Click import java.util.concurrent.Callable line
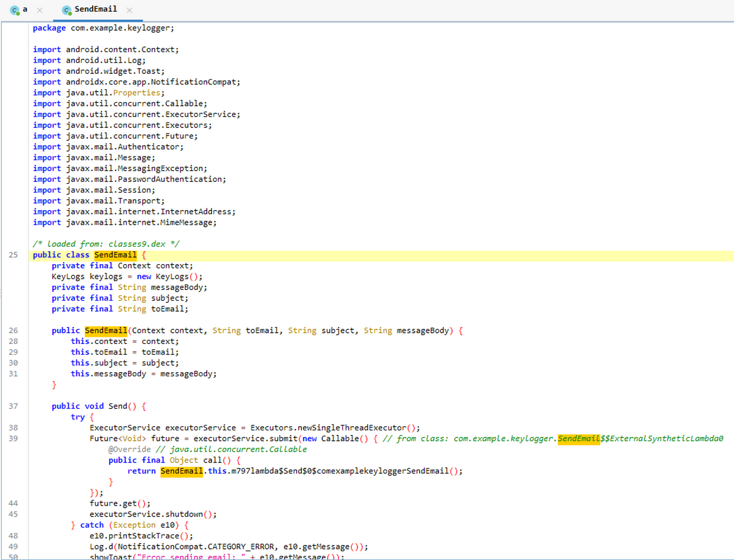The width and height of the screenshot is (734, 560). [x=120, y=104]
